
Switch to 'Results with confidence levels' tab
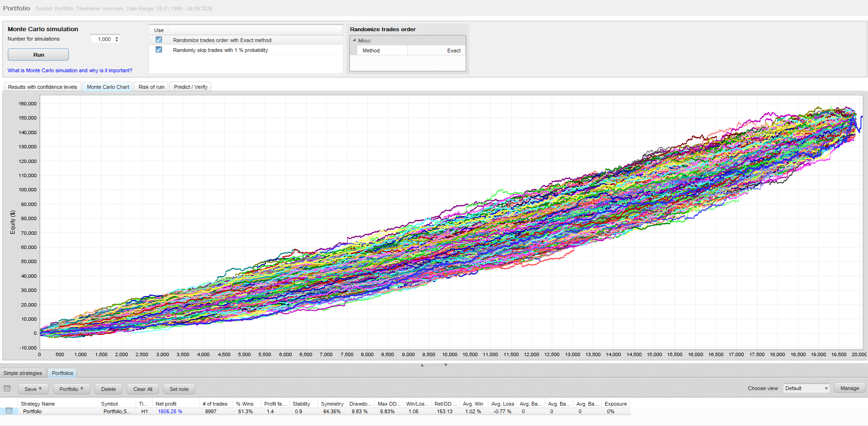pyautogui.click(x=43, y=87)
